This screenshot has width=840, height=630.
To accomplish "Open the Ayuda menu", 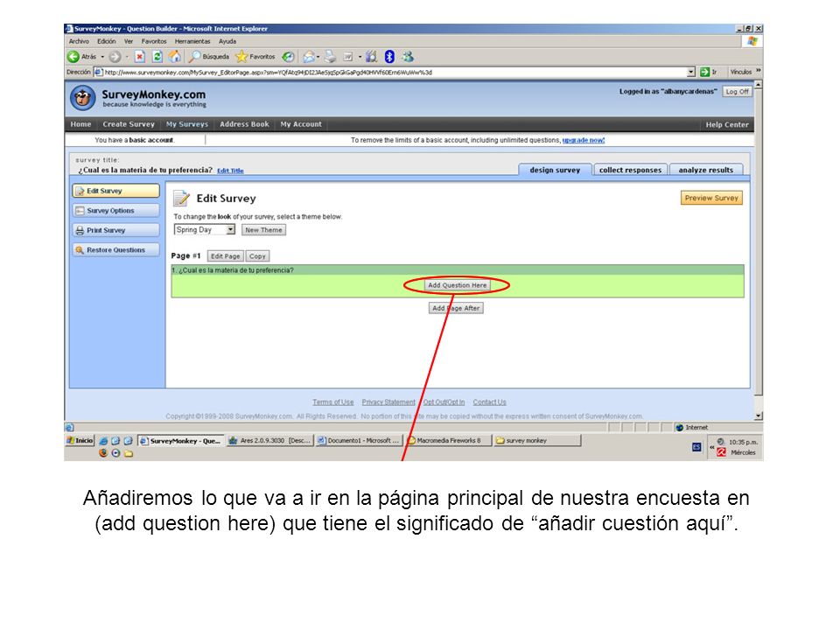I will click(227, 41).
